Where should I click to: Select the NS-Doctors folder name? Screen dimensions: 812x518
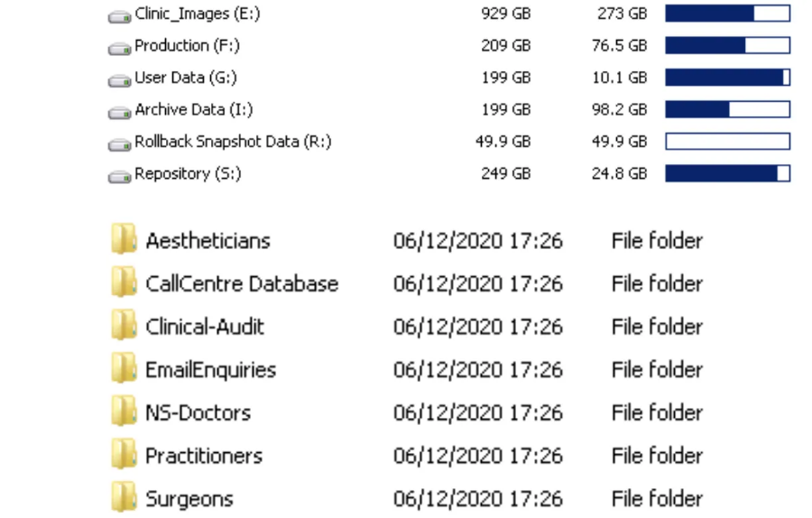pos(198,412)
